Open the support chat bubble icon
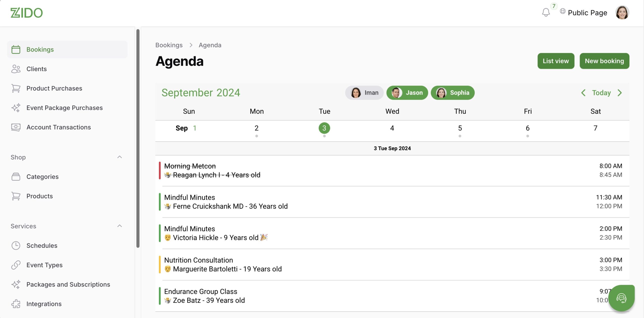Image resolution: width=644 pixels, height=318 pixels. click(621, 298)
